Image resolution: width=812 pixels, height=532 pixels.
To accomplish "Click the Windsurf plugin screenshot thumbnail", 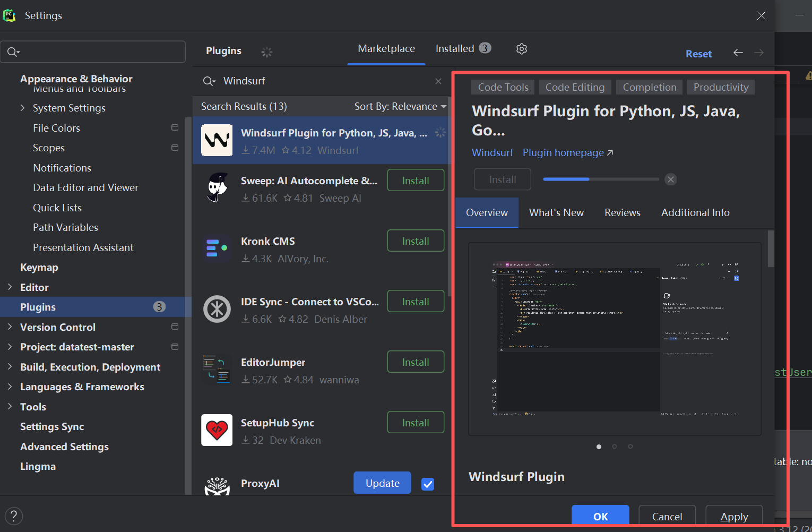I will click(615, 339).
